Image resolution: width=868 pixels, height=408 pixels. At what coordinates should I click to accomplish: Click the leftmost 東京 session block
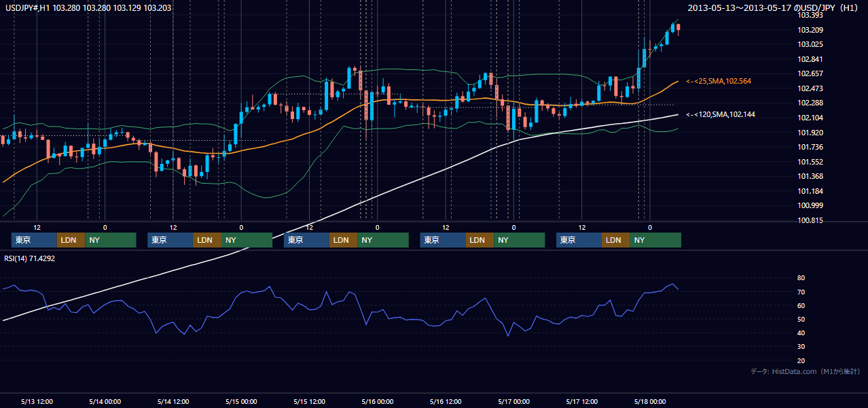pyautogui.click(x=34, y=240)
